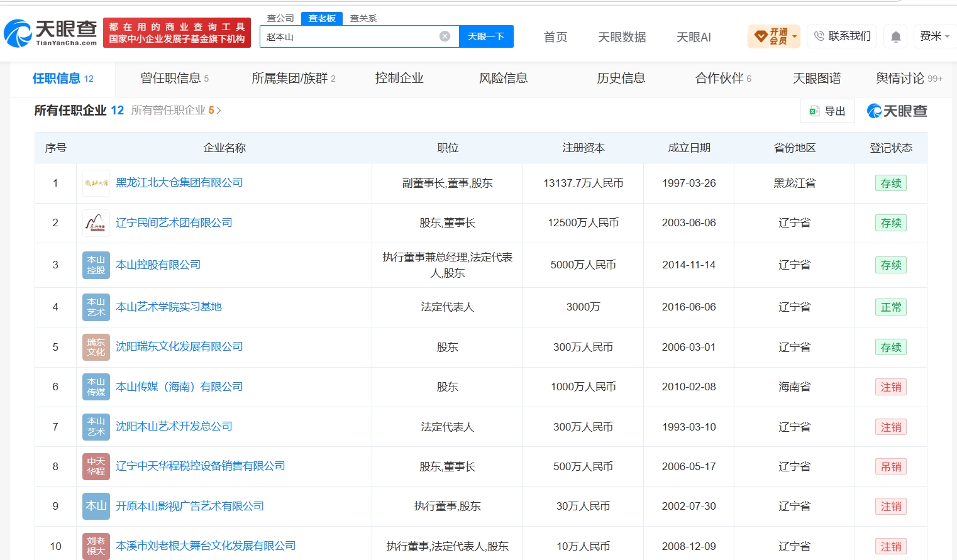Open the 开通会员 VIP dropdown
This screenshot has height=560, width=957.
click(774, 36)
